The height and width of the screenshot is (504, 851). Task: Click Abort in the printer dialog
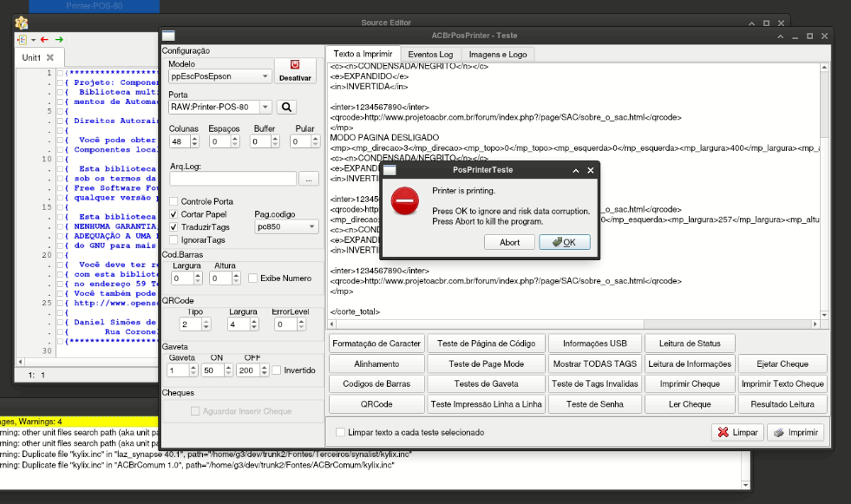tap(509, 242)
